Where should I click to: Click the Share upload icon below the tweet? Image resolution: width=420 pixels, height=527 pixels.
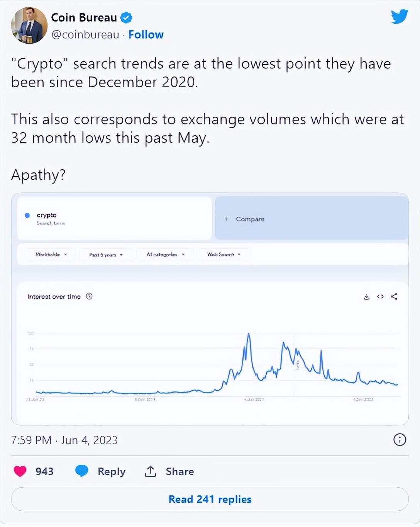151,471
